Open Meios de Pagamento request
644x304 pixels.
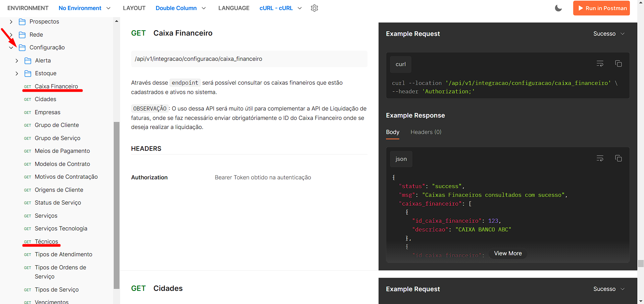(x=62, y=151)
